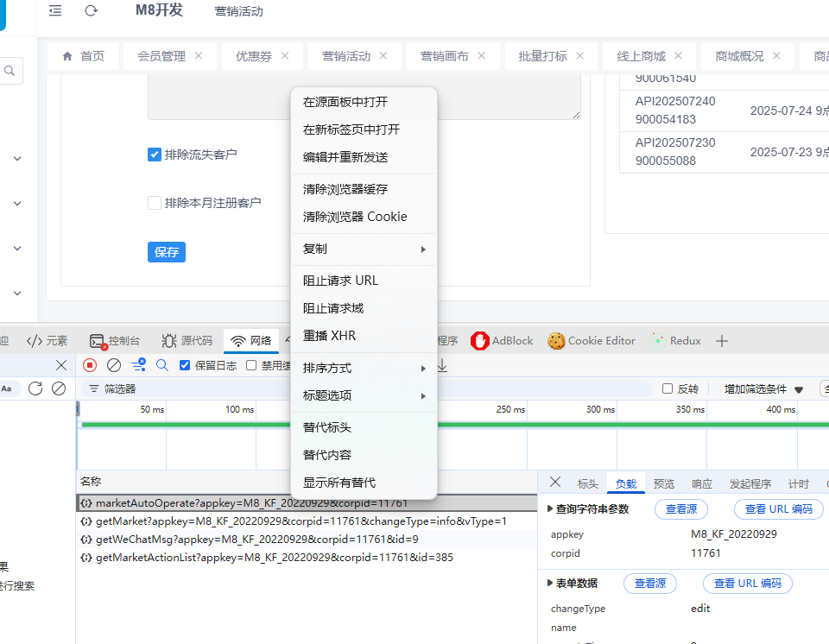Image resolution: width=829 pixels, height=644 pixels.
Task: Click the page refresh icon beside M8开发
Action: (91, 10)
